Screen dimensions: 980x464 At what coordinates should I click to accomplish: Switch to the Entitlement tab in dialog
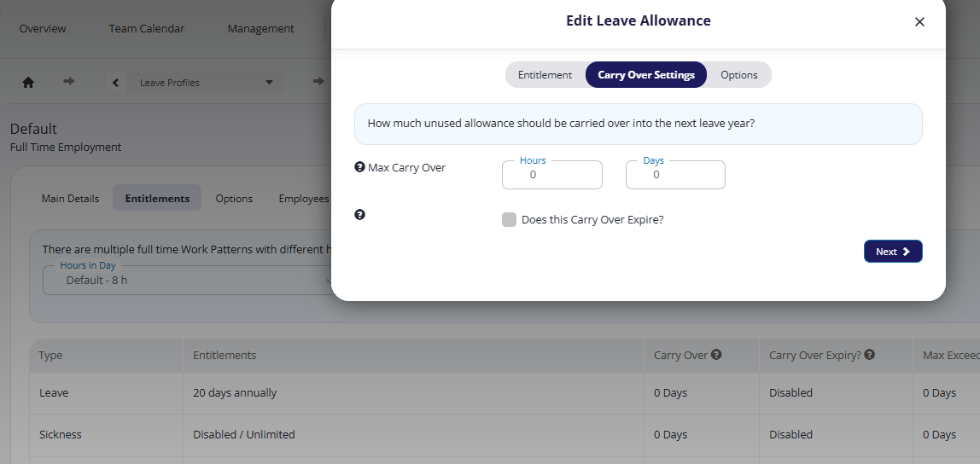(545, 75)
